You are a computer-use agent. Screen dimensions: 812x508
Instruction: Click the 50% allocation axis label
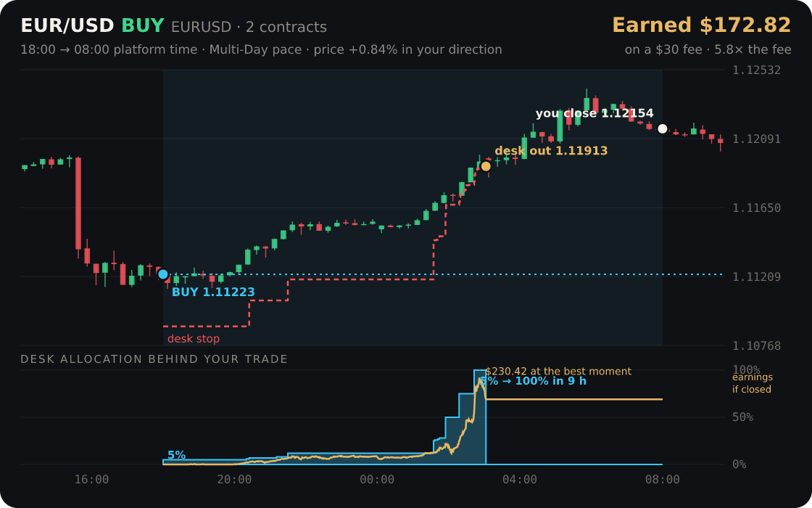coord(742,417)
